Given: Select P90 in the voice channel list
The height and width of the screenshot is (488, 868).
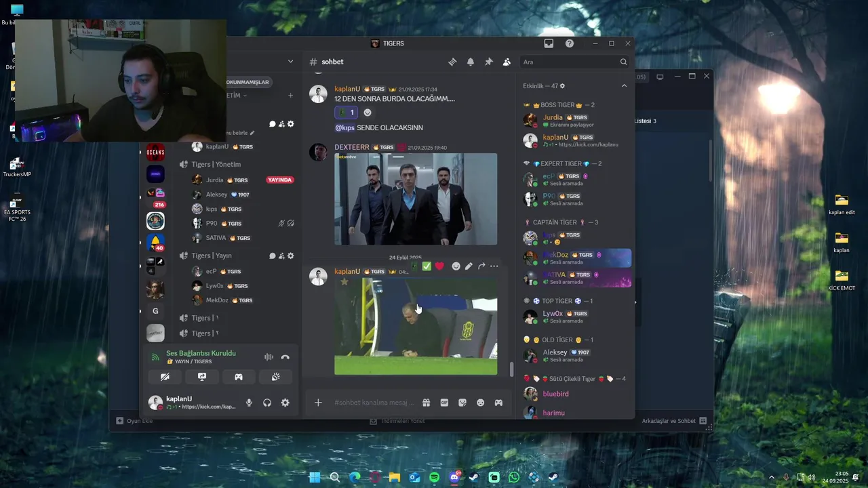Looking at the screenshot, I should (212, 223).
